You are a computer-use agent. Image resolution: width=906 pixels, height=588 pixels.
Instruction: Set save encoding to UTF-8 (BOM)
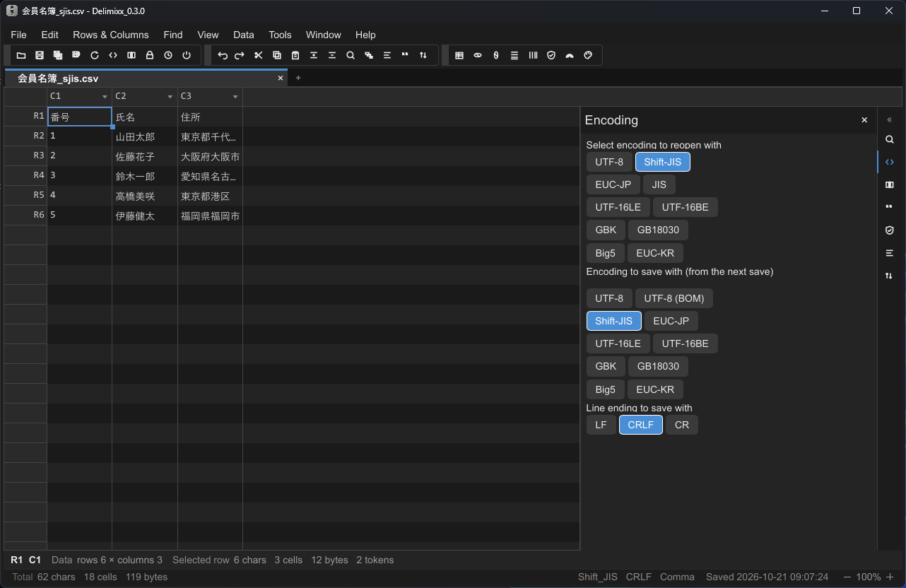pos(674,298)
